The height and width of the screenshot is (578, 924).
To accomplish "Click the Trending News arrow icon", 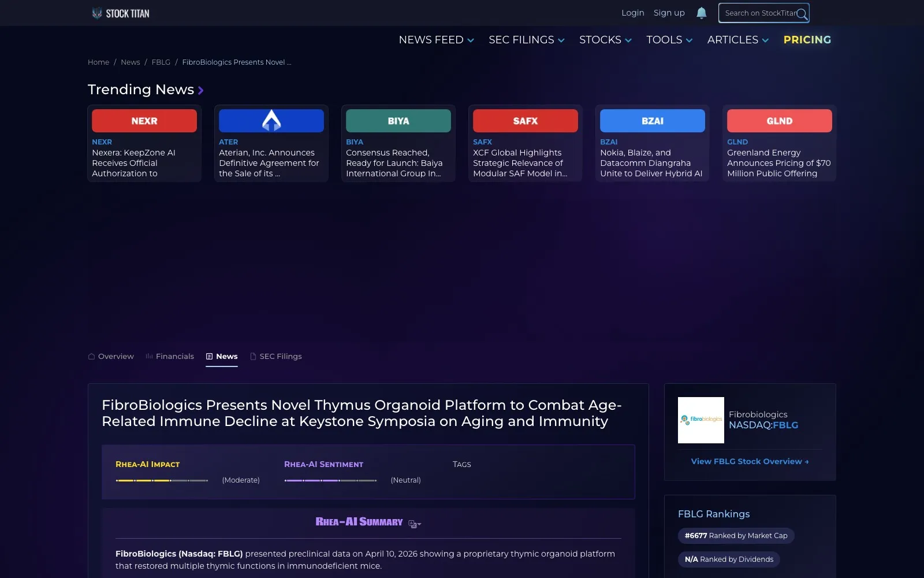I will [200, 90].
